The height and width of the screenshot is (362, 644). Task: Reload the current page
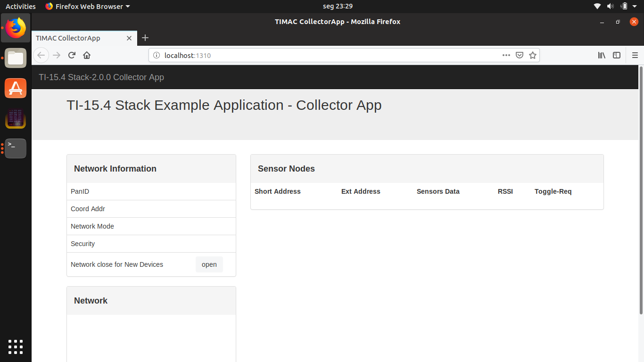(72, 55)
